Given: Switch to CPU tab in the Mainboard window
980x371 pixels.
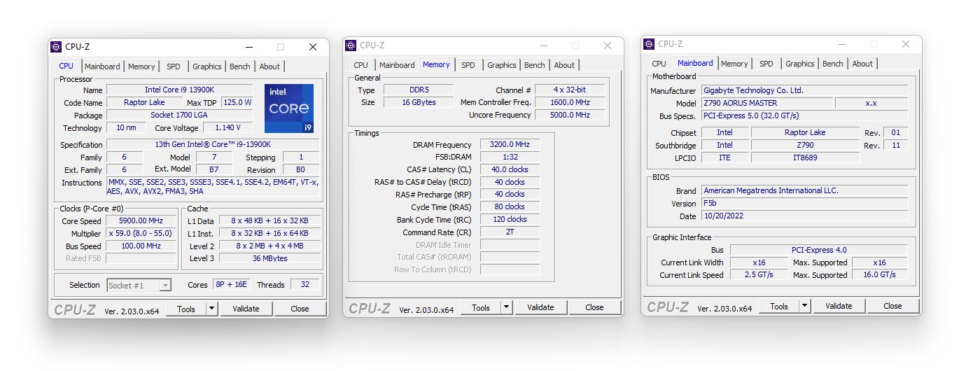Looking at the screenshot, I should [659, 64].
